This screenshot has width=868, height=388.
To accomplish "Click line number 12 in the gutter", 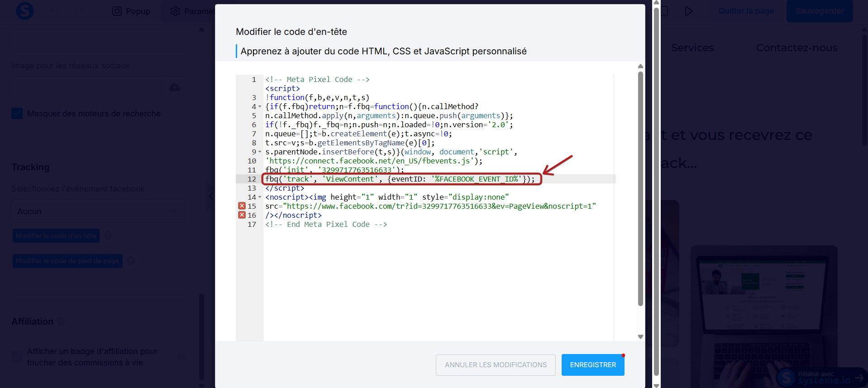I will pos(252,179).
